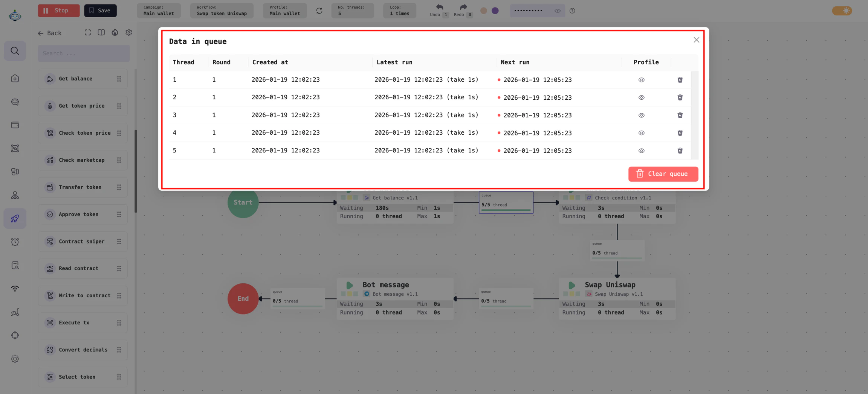
Task: Select the Get token price node item
Action: pos(83,106)
